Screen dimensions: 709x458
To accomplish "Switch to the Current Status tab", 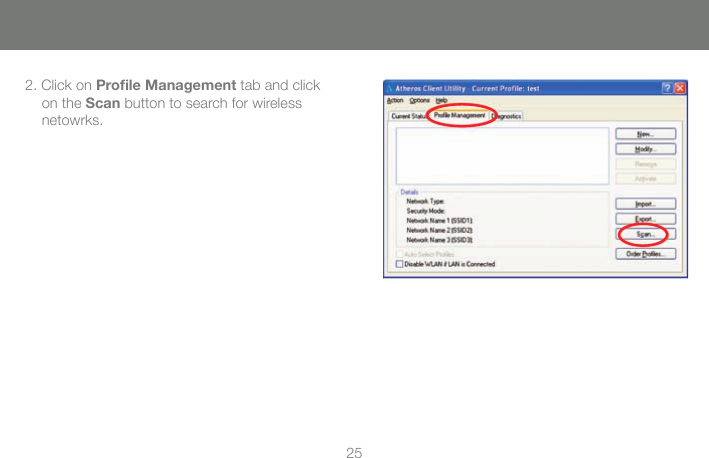I will click(x=408, y=116).
